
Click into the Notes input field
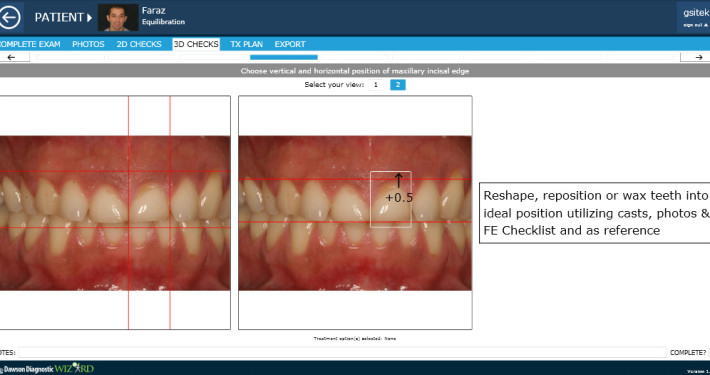click(x=342, y=352)
